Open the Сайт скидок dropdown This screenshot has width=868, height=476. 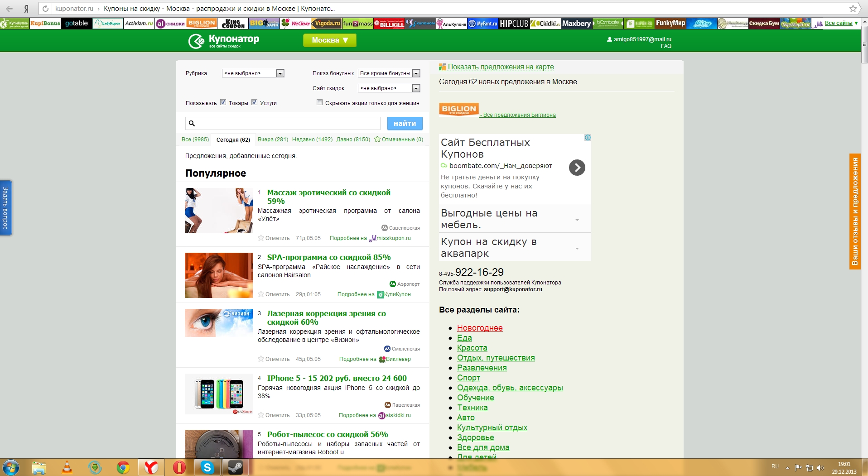point(389,88)
